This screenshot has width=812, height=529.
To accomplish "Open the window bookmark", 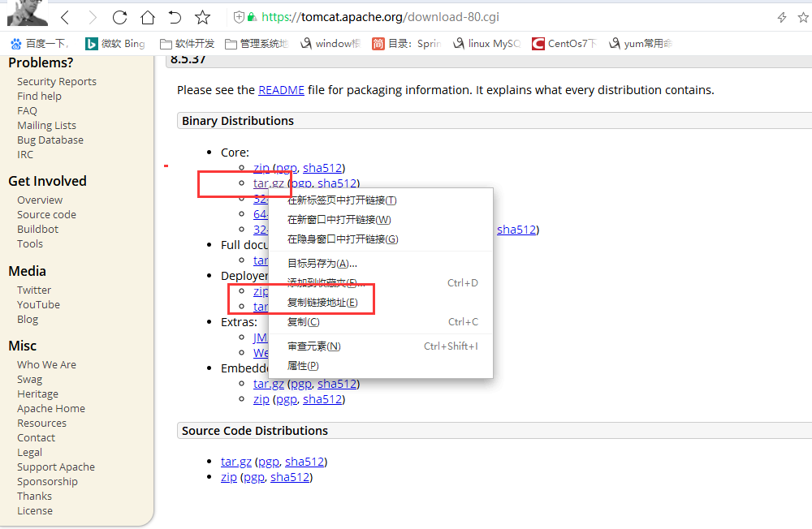I will click(330, 44).
